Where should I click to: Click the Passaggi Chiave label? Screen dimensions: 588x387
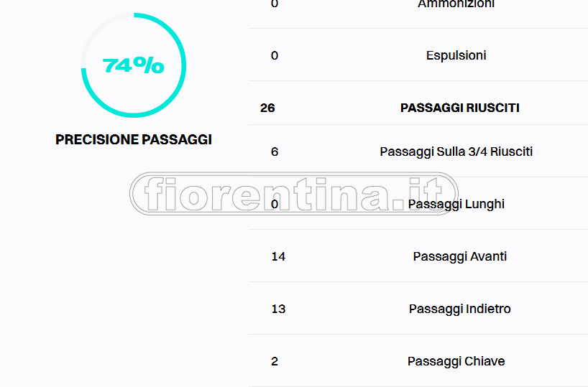456,361
